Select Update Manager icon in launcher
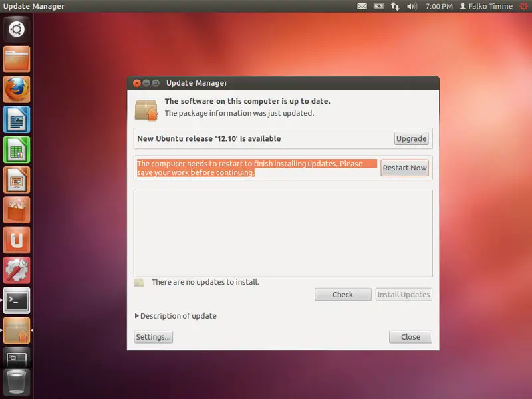Screen dimensions: 532x399 17,331
